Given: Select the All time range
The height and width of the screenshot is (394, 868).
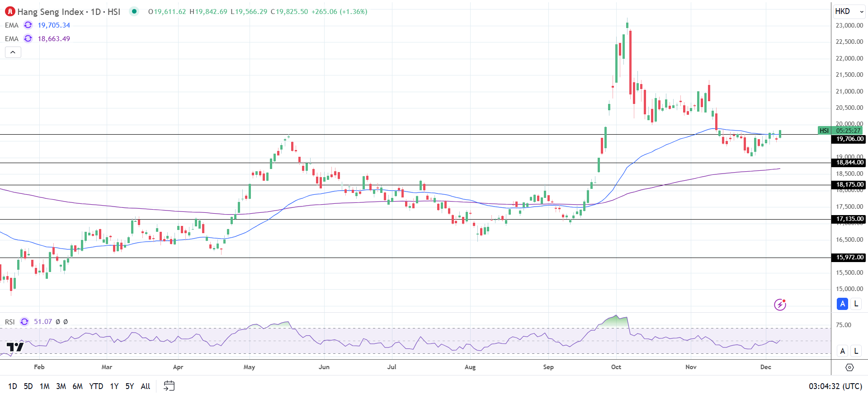Looking at the screenshot, I should (146, 386).
